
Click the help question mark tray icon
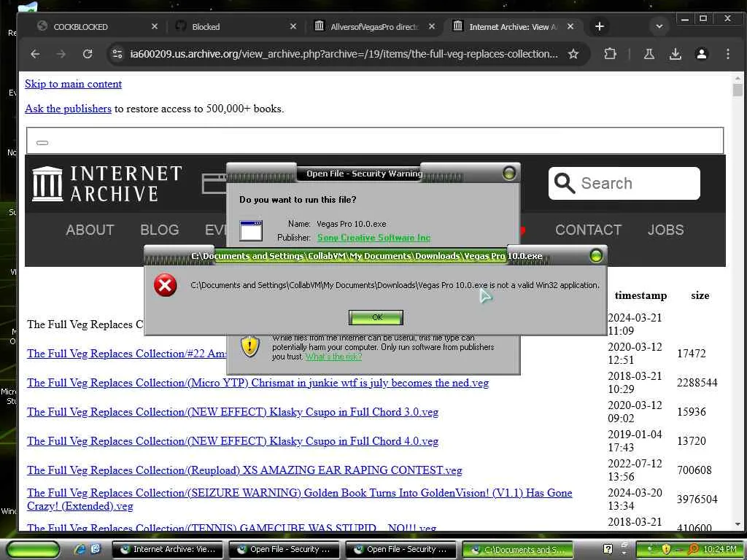click(x=608, y=549)
